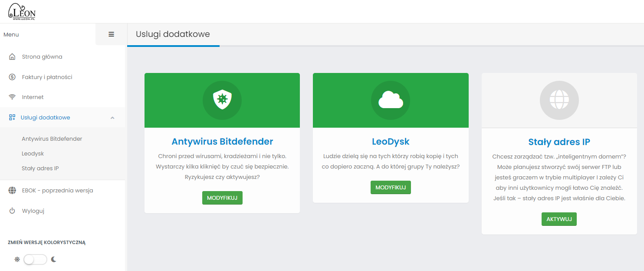Click the Menu label text
This screenshot has height=271, width=644.
11,35
